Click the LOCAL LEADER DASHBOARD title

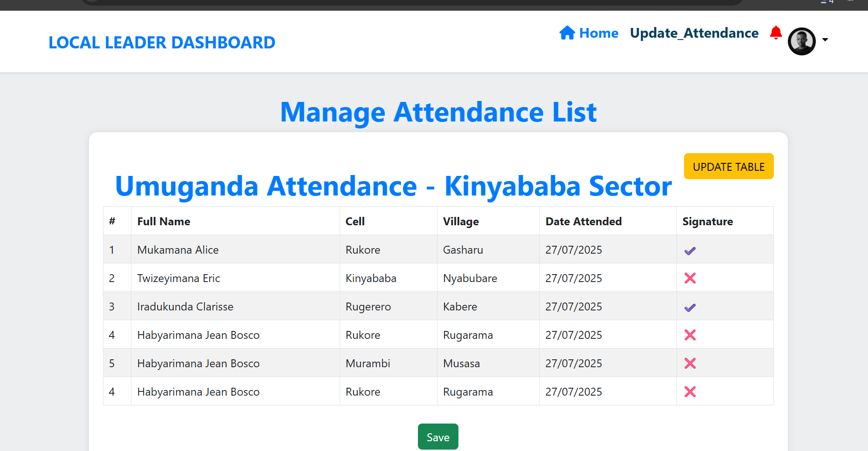pyautogui.click(x=162, y=42)
